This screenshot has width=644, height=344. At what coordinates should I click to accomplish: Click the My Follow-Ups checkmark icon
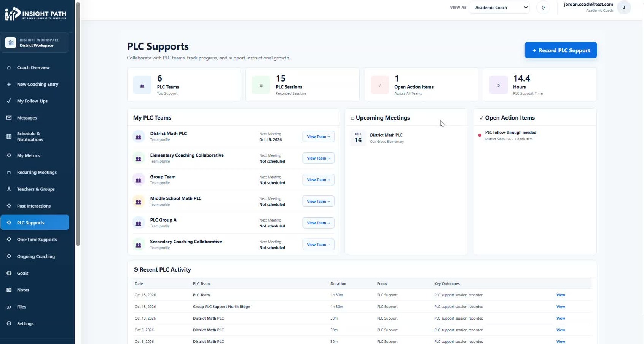coord(9,101)
